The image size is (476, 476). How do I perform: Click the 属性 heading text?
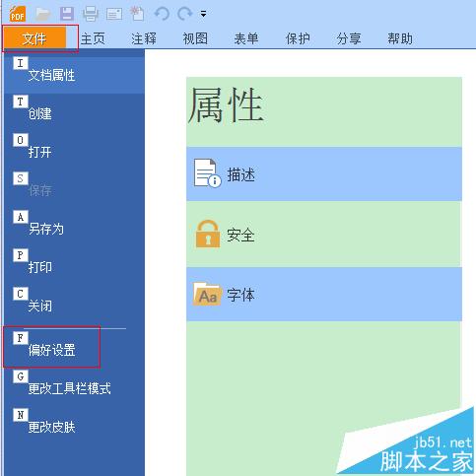coord(226,105)
